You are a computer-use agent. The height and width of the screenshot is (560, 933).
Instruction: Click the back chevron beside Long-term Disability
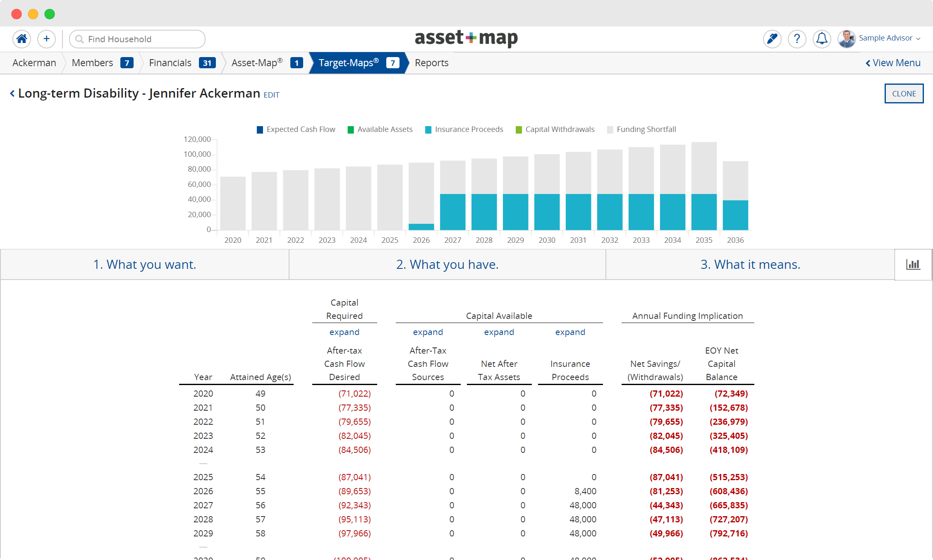12,93
